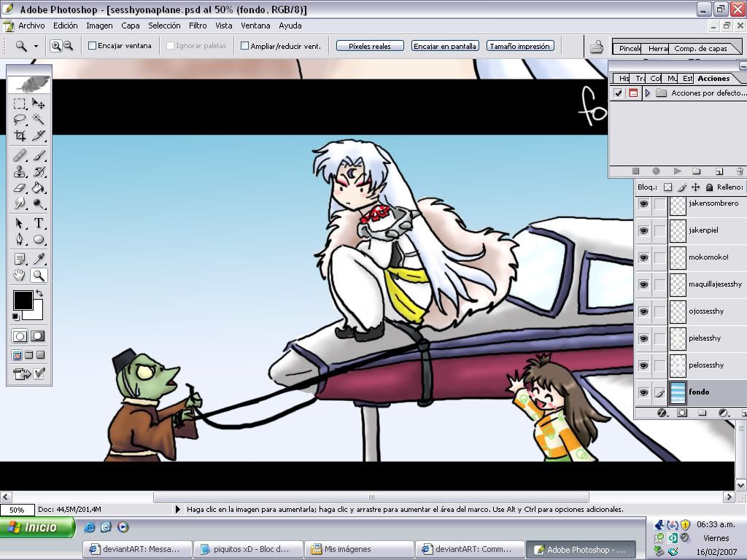Hide the maquillajesesshy layer
The height and width of the screenshot is (560, 747).
coord(643,285)
